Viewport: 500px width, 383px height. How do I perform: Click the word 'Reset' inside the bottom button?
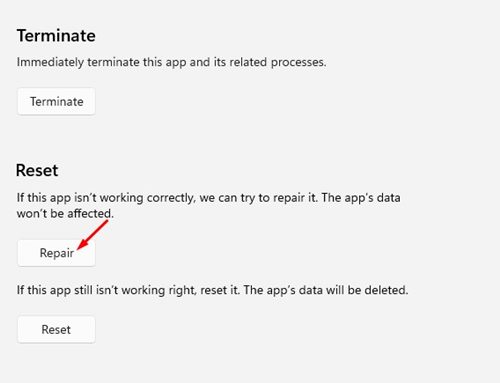pos(56,330)
